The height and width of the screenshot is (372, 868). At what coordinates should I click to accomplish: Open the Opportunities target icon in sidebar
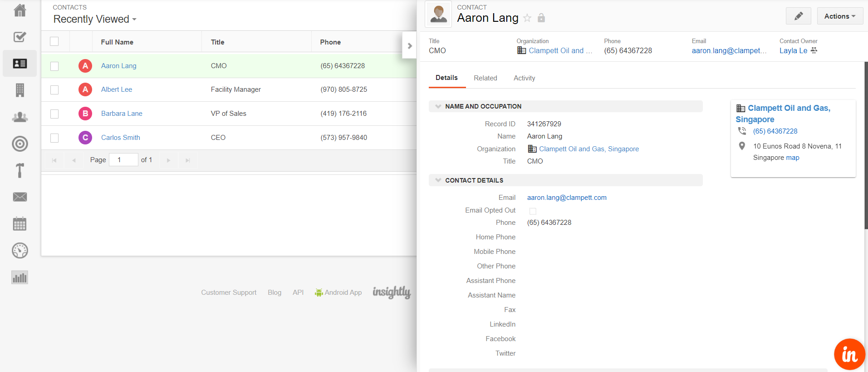(20, 144)
